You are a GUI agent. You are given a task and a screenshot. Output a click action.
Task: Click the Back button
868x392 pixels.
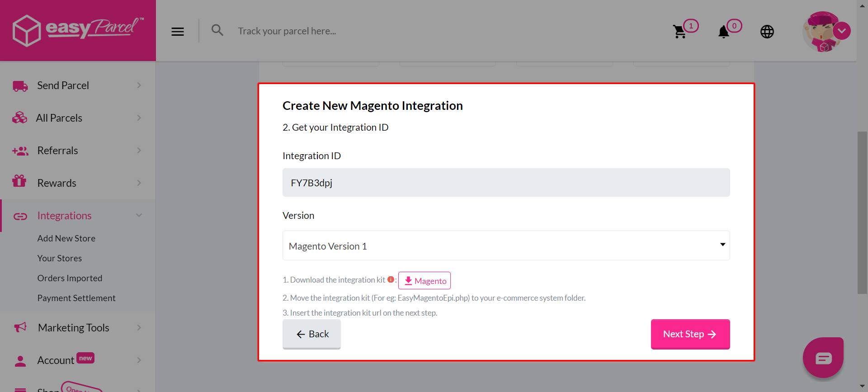pyautogui.click(x=311, y=334)
